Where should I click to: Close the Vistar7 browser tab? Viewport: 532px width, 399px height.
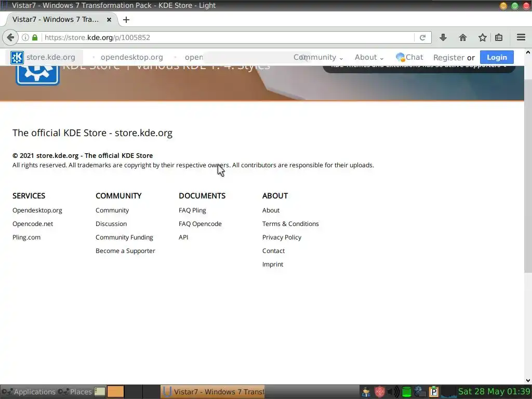[x=109, y=20]
